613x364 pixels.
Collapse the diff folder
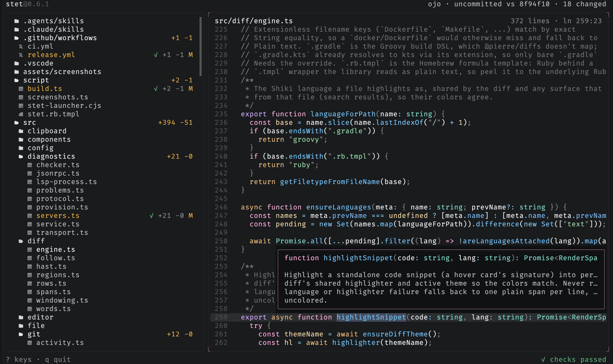coord(21,241)
